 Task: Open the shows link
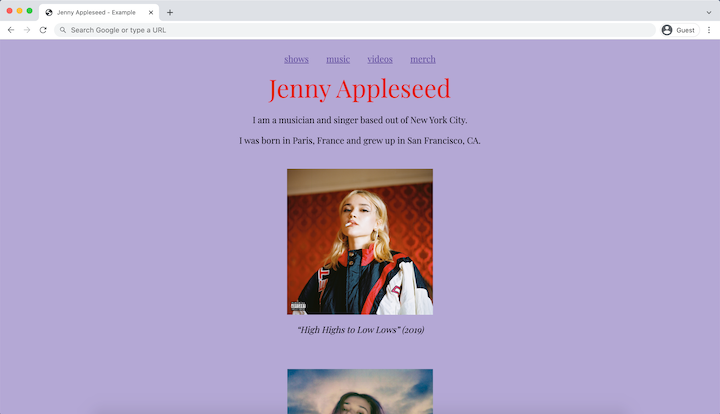pos(296,59)
